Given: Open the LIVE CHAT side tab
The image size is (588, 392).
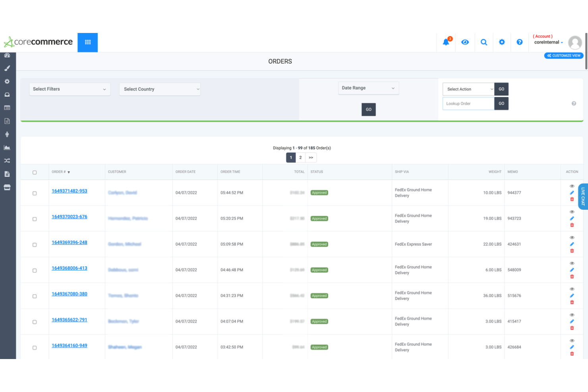Looking at the screenshot, I should pos(583,196).
